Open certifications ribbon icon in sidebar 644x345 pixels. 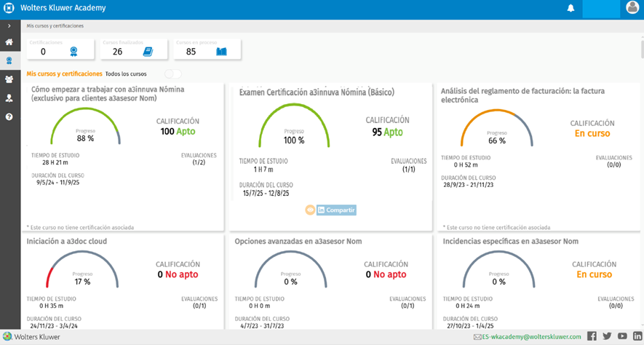pos(9,61)
